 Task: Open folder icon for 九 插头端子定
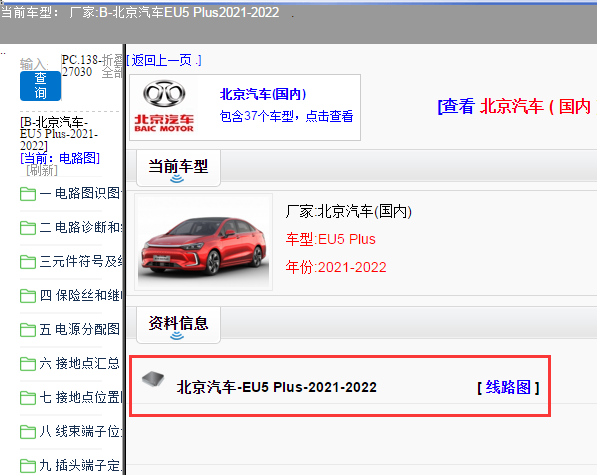click(x=28, y=465)
